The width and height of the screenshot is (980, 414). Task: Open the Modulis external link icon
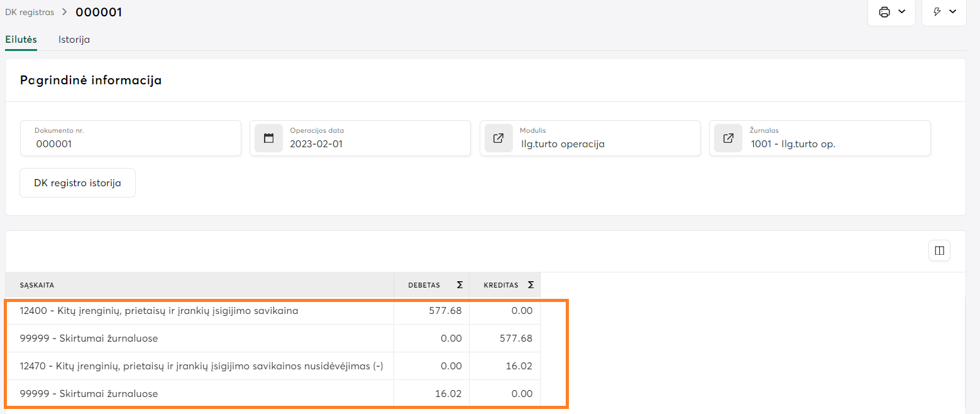(x=498, y=138)
